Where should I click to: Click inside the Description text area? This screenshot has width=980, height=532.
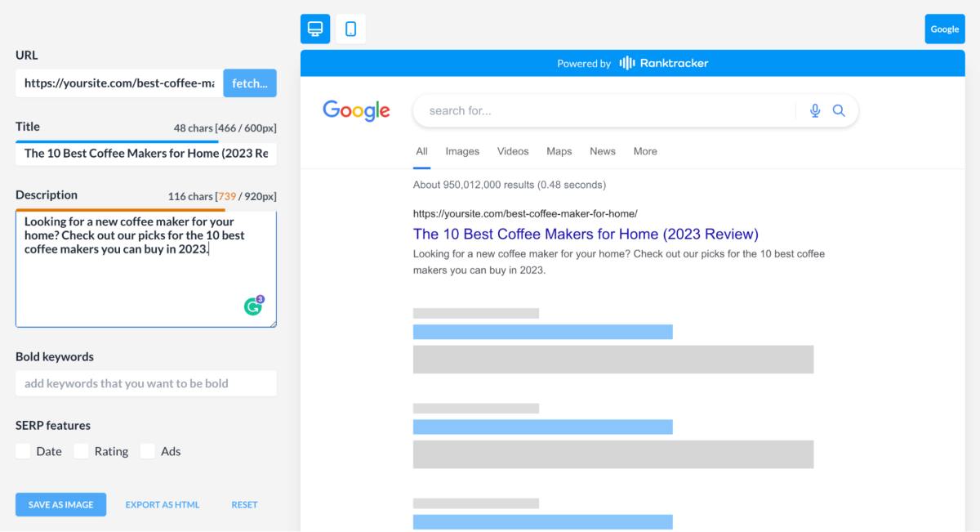[146, 269]
